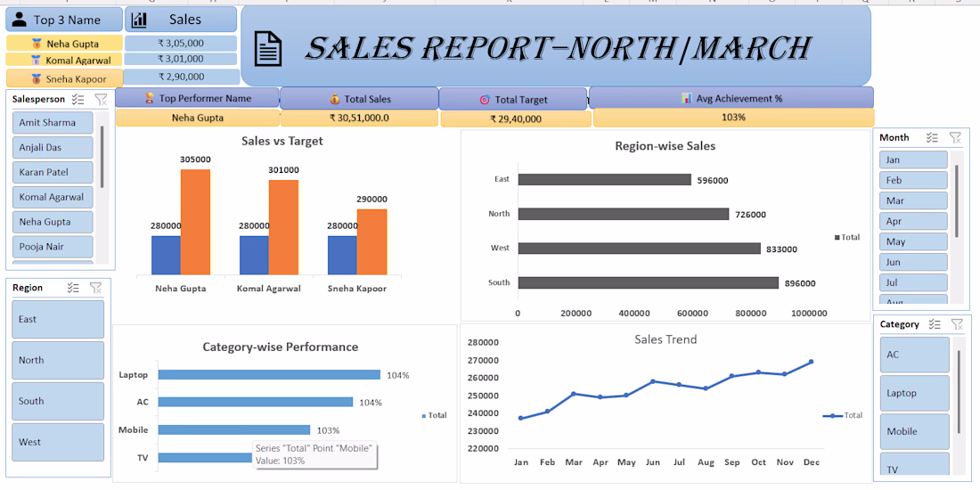Image resolution: width=980 pixels, height=490 pixels.
Task: Click the ₹ 29,40,000 total target value
Action: click(x=516, y=118)
